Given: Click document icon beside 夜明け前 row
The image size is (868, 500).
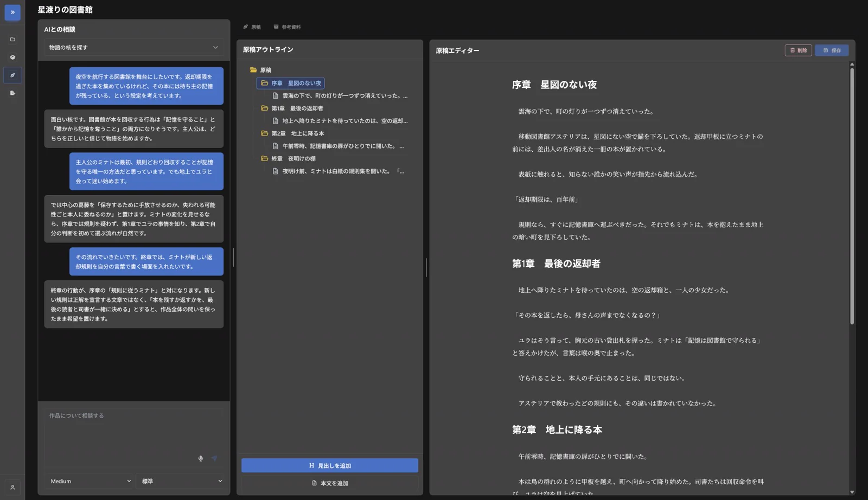Looking at the screenshot, I should point(276,171).
